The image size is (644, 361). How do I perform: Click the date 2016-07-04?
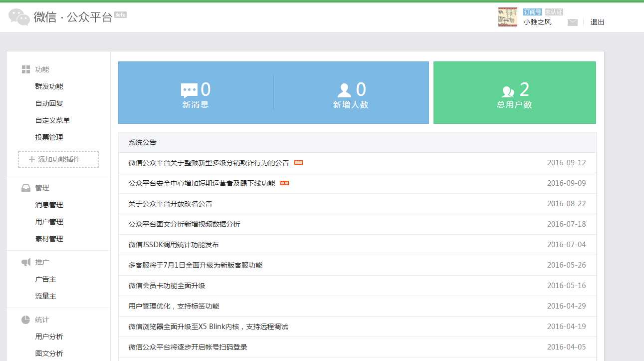click(566, 245)
